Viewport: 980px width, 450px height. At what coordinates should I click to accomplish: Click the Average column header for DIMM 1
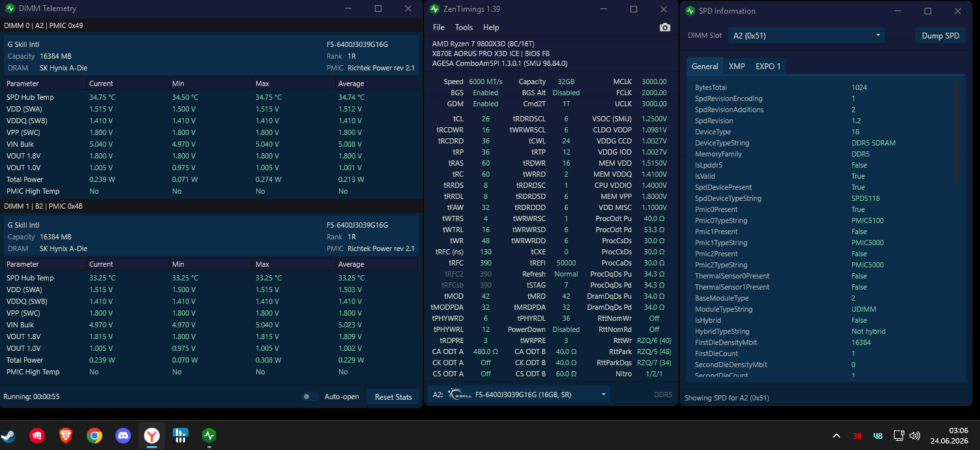point(378,264)
